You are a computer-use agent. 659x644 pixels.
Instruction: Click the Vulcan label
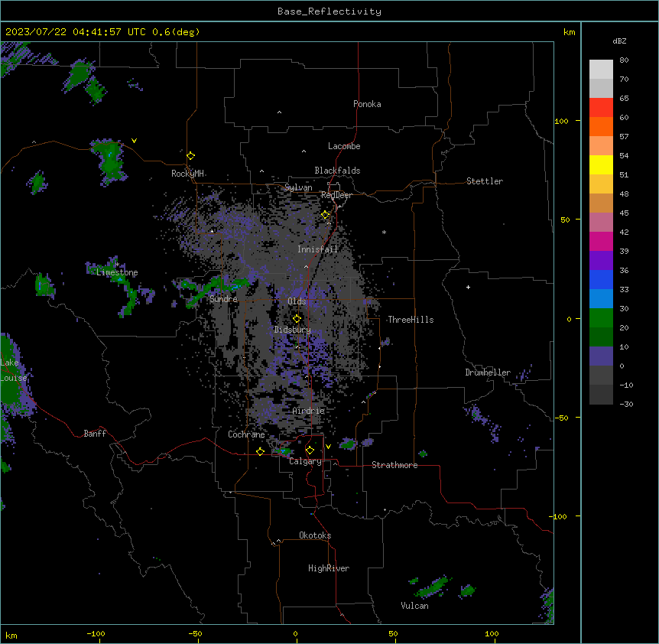point(414,606)
